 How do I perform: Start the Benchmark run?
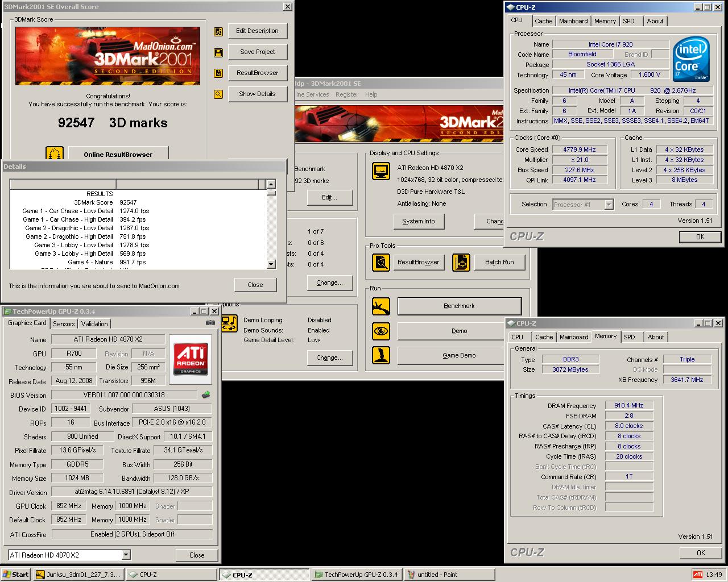coord(460,306)
